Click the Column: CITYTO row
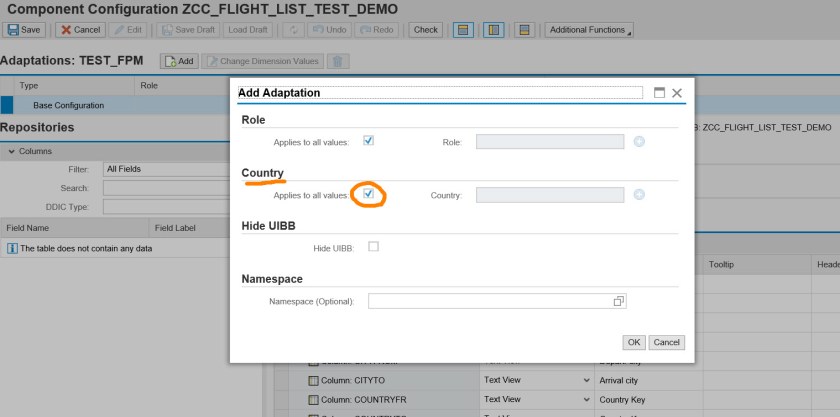Image resolution: width=840 pixels, height=417 pixels. 383,380
